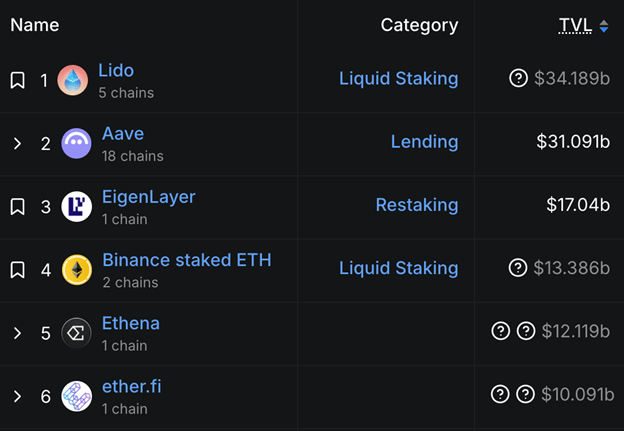Expand the Aave row
Viewport: 624px width, 431px height.
tap(17, 143)
